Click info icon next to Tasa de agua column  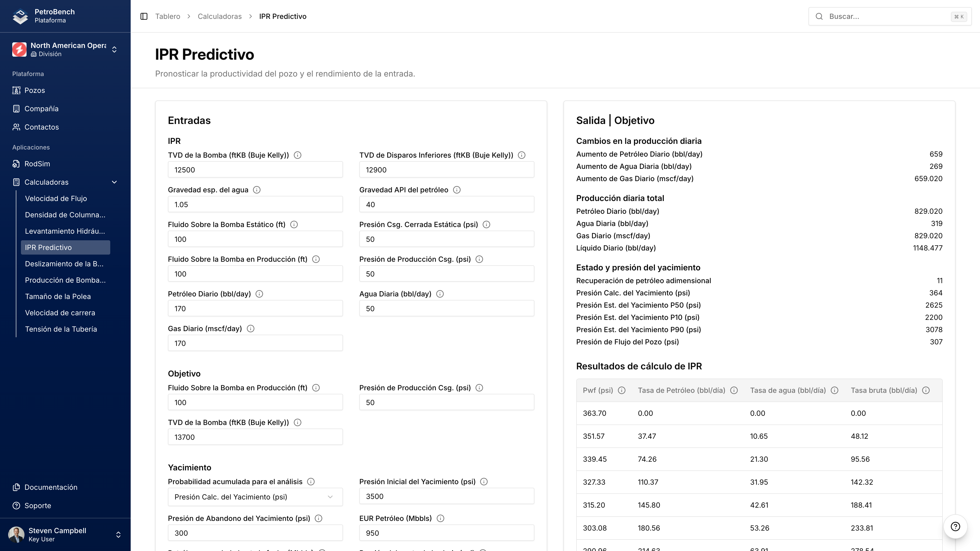coord(835,390)
